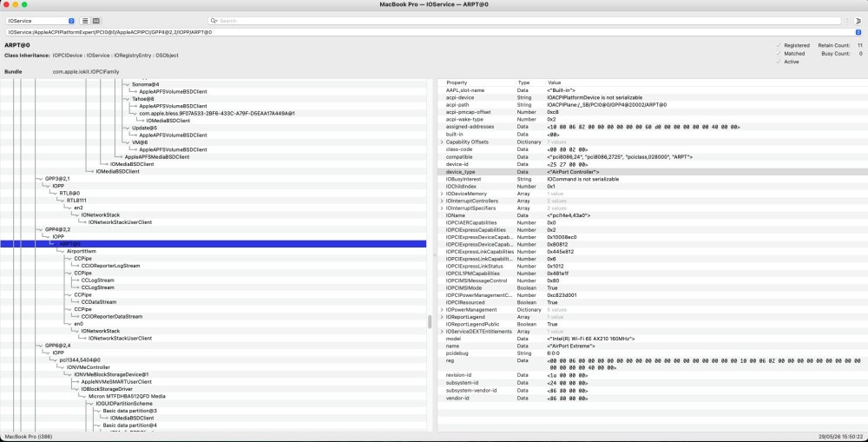Screen dimensions: 868x442
Task: Sort by the Property column header
Action: coord(477,82)
